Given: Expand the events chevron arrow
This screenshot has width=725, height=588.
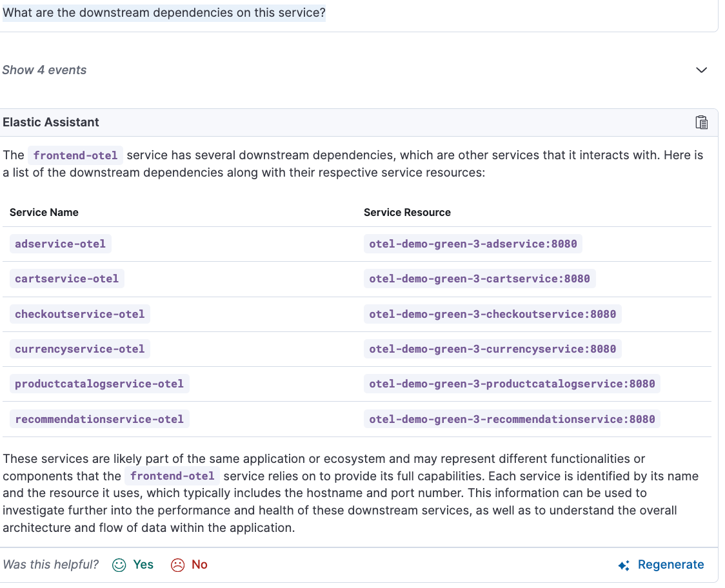Looking at the screenshot, I should 702,70.
